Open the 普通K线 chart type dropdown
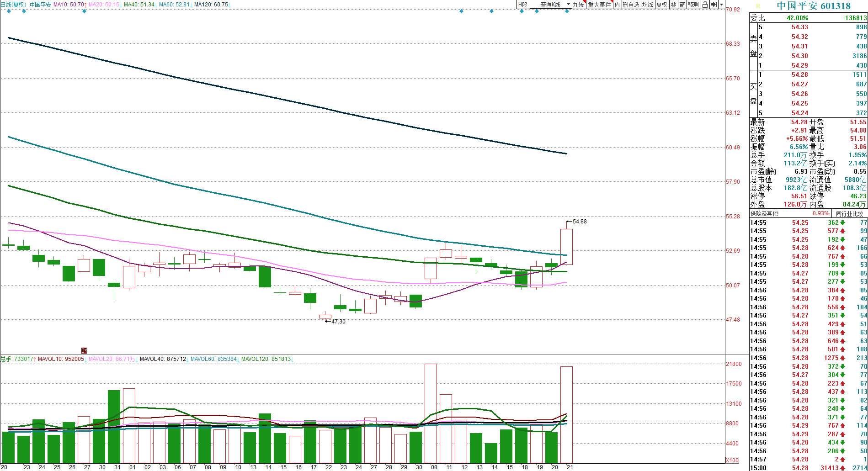Image resolution: width=868 pixels, height=471 pixels. pos(551,5)
